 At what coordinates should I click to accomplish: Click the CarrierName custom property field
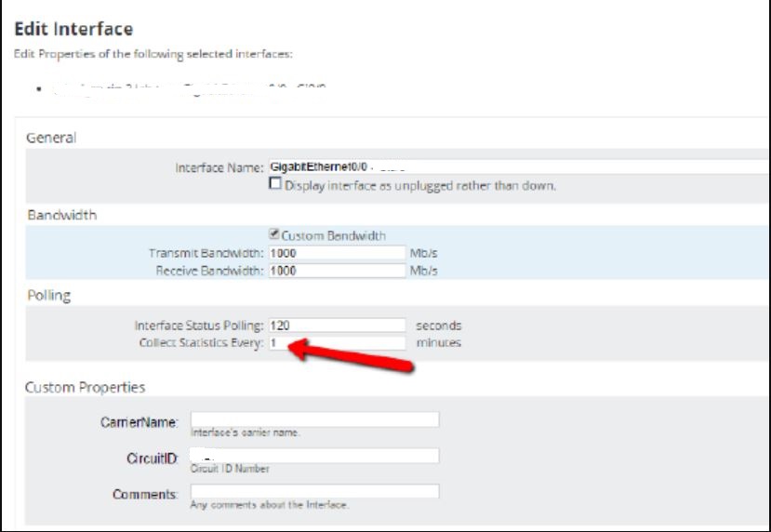[314, 419]
